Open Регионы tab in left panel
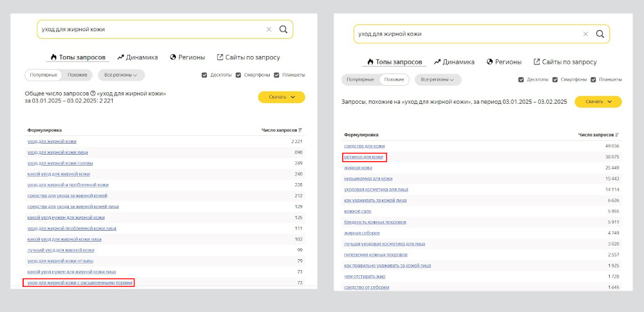This screenshot has height=312, width=644. tap(187, 57)
